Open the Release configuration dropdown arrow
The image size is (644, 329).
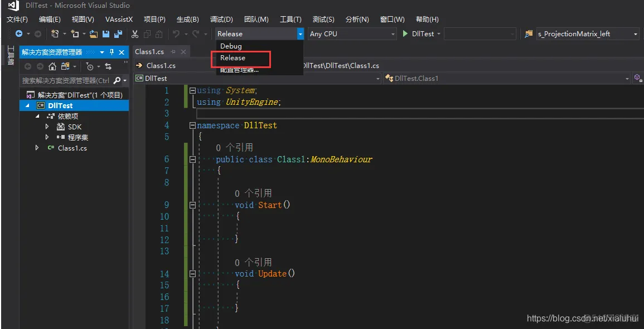click(x=301, y=34)
